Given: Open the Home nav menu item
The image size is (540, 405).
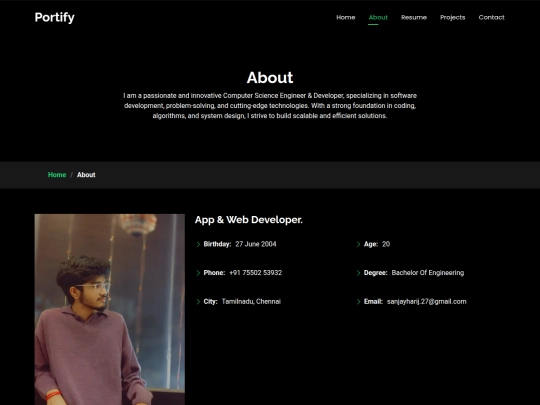Looking at the screenshot, I should coord(345,17).
